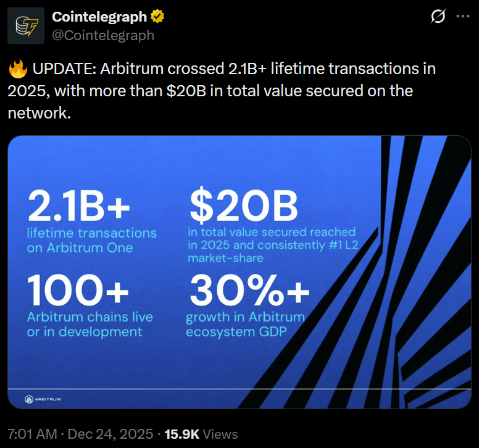
Task: Open the three-dot More options menu
Action: pos(462,17)
